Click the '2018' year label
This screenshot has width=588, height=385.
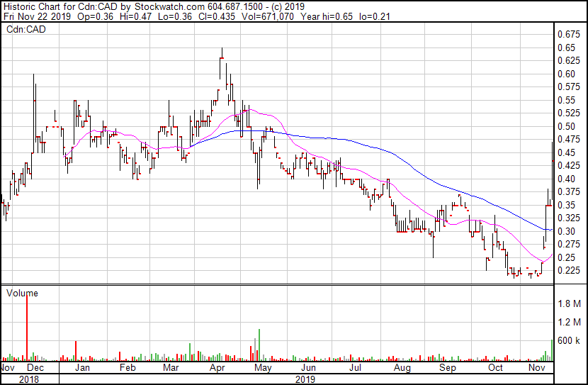coord(29,379)
